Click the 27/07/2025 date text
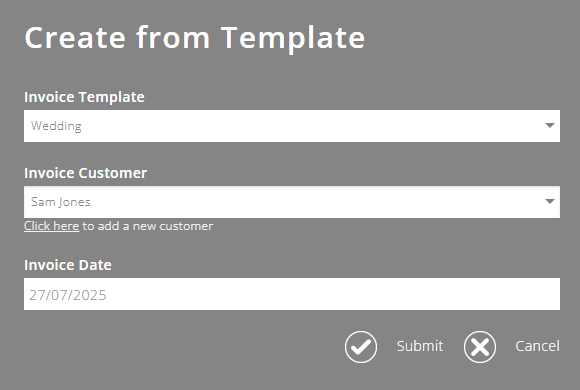Viewport: 580px width, 390px height. point(68,295)
